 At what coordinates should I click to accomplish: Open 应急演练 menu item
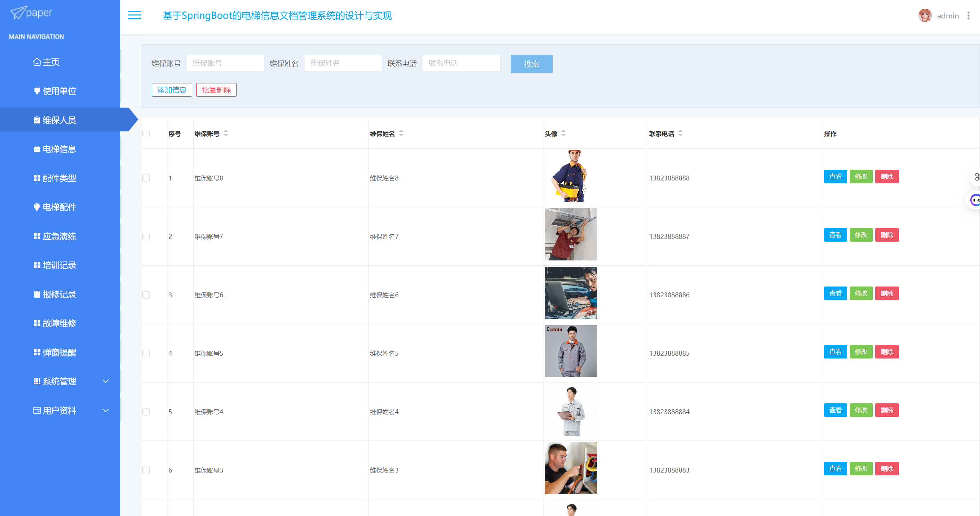point(60,236)
